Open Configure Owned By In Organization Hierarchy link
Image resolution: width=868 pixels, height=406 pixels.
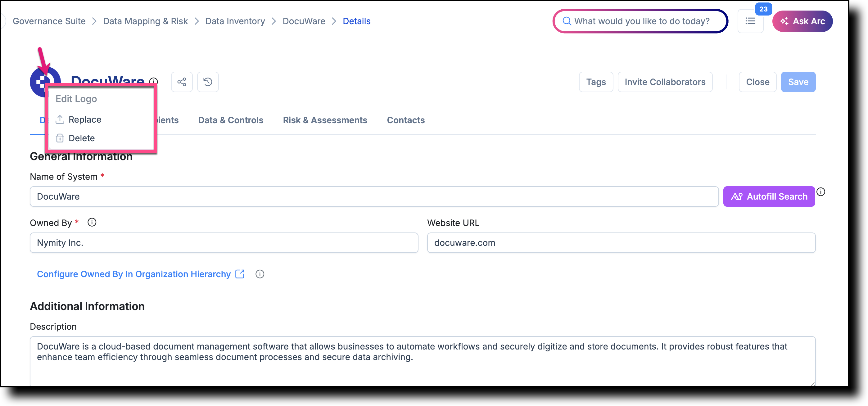tap(141, 274)
